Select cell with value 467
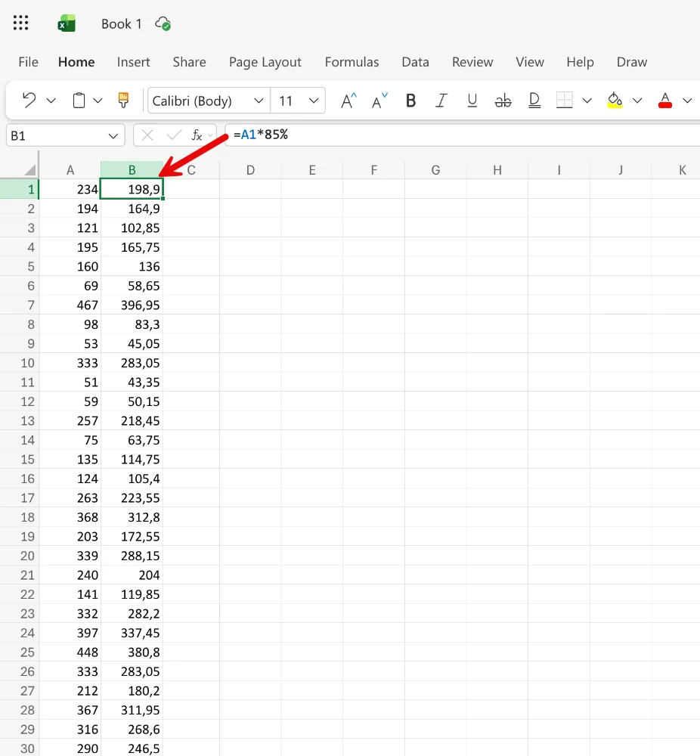The height and width of the screenshot is (756, 700). pos(70,304)
